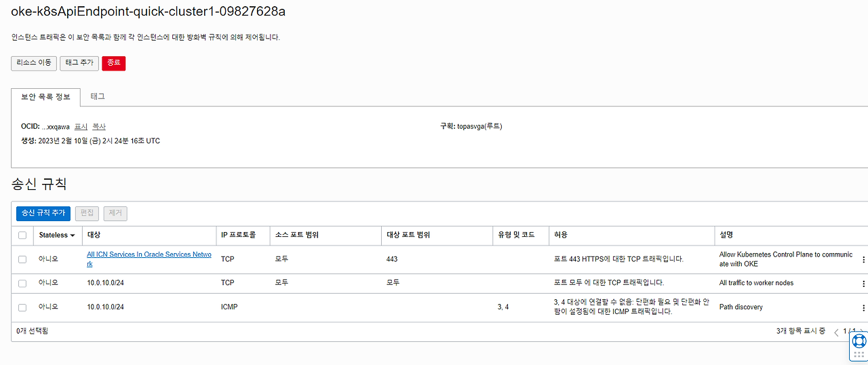Open the help lifebuoy icon

[x=859, y=341]
